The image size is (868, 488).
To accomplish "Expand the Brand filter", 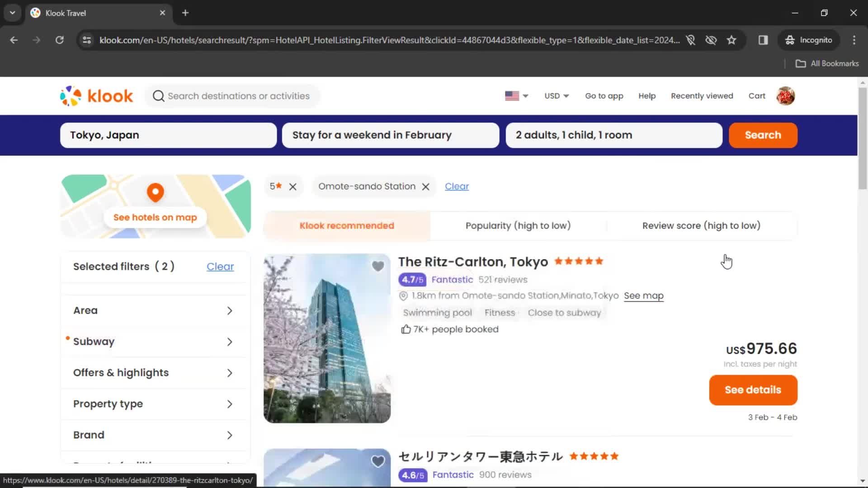I will point(154,435).
